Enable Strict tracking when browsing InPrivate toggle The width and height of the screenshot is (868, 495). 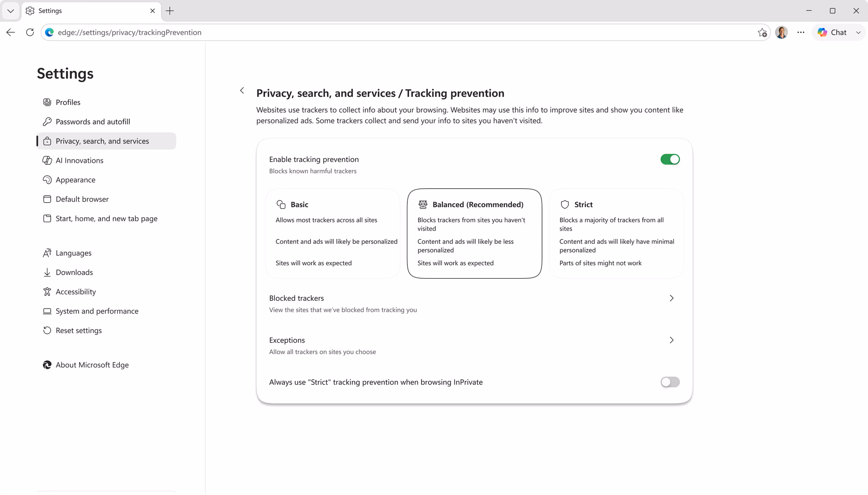[670, 382]
